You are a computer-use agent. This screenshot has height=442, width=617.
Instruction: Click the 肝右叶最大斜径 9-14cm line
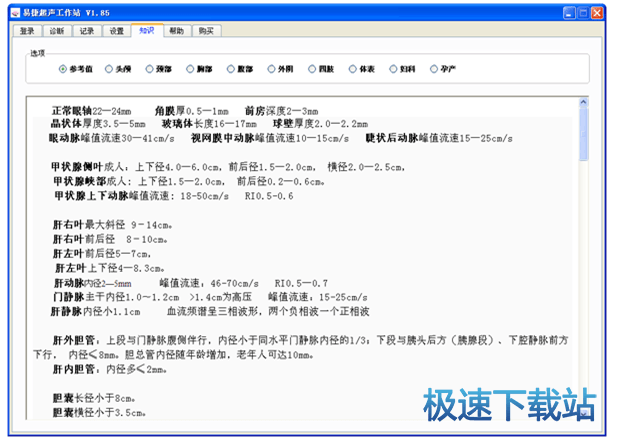(x=113, y=225)
